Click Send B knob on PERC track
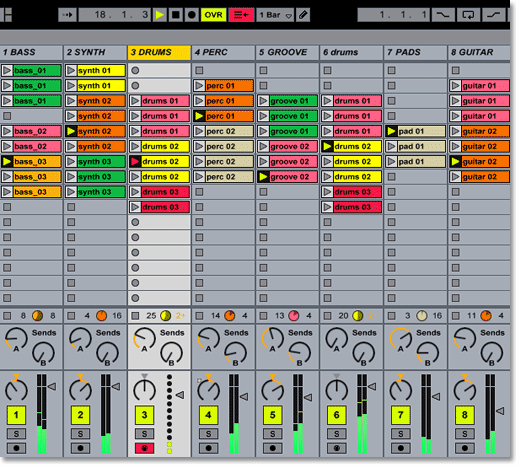 235,354
